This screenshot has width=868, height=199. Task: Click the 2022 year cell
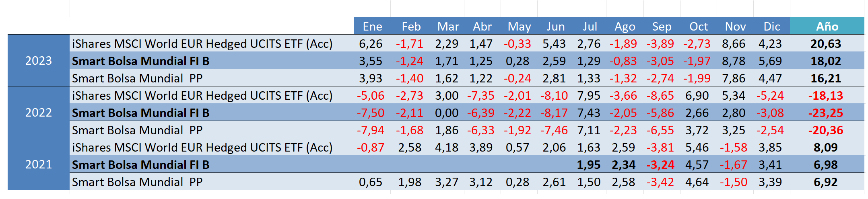click(39, 113)
